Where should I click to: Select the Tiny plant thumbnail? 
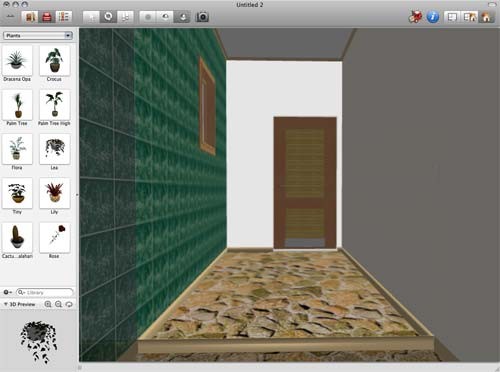17,193
